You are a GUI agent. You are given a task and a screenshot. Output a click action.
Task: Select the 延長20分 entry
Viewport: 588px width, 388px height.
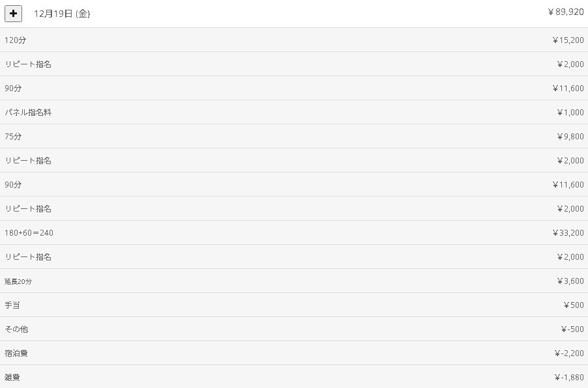18,281
